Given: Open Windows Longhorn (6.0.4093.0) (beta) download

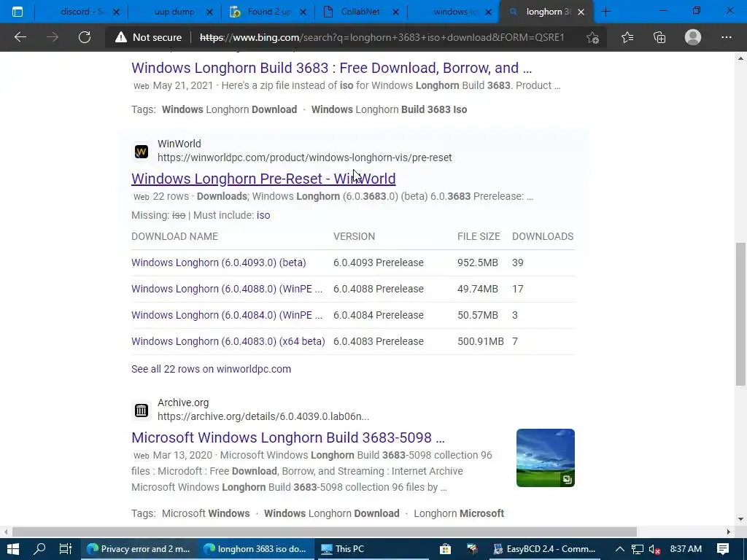Looking at the screenshot, I should 219,262.
